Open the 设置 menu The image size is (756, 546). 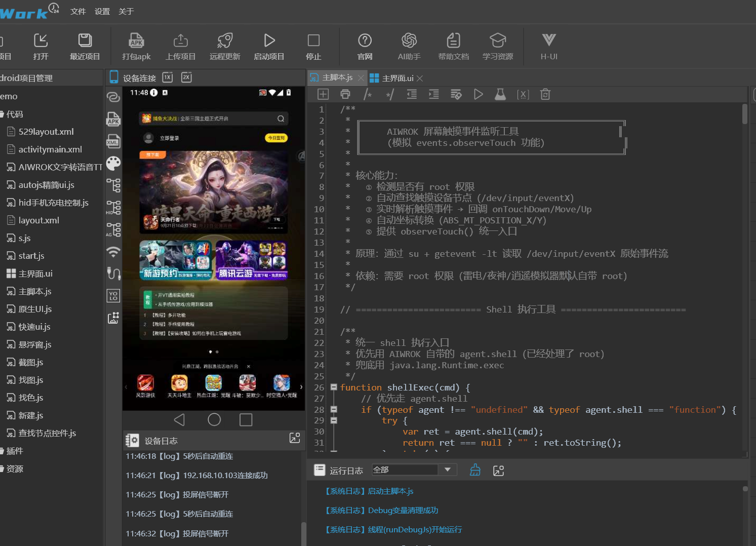tap(102, 11)
